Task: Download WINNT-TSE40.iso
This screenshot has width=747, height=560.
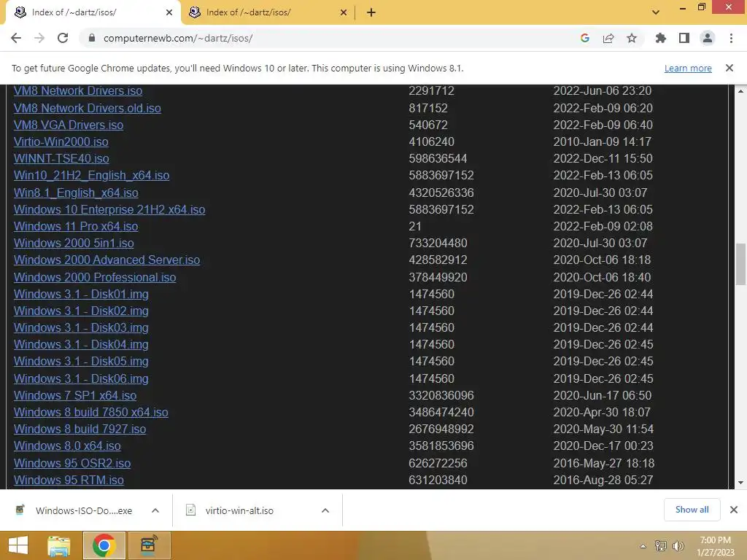Action: [x=61, y=158]
